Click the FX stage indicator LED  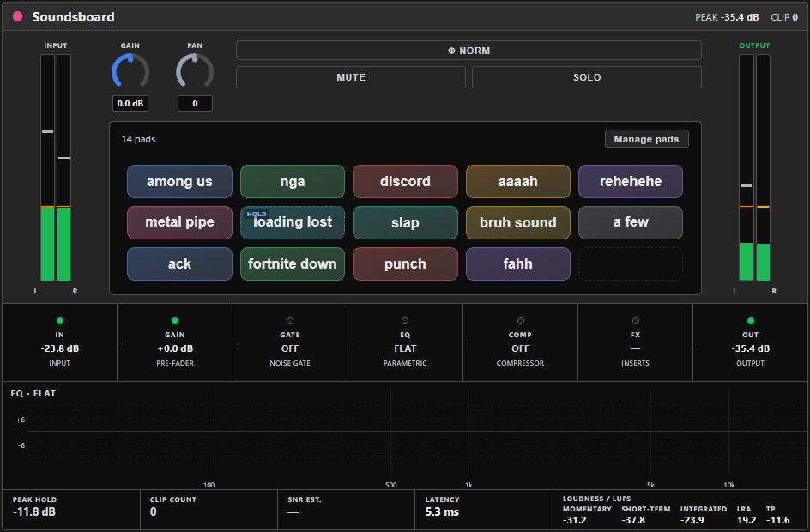pos(636,321)
